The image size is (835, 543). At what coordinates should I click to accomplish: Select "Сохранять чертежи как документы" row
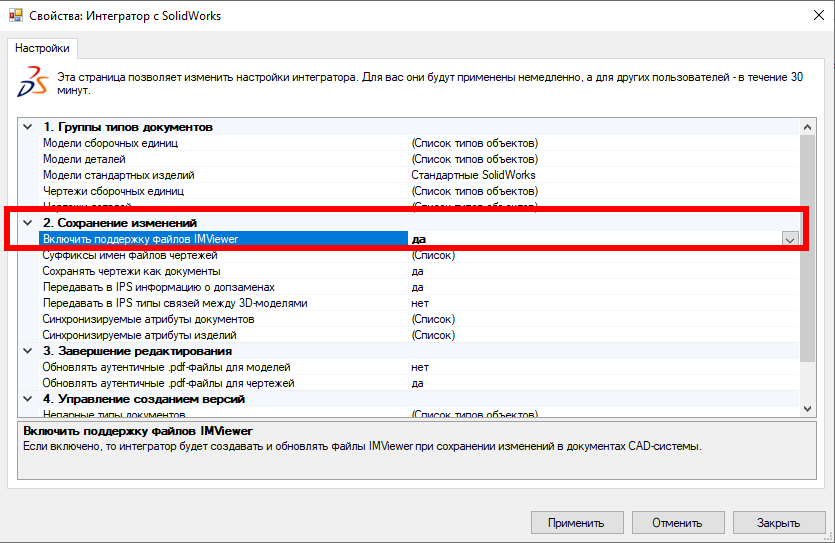[131, 271]
